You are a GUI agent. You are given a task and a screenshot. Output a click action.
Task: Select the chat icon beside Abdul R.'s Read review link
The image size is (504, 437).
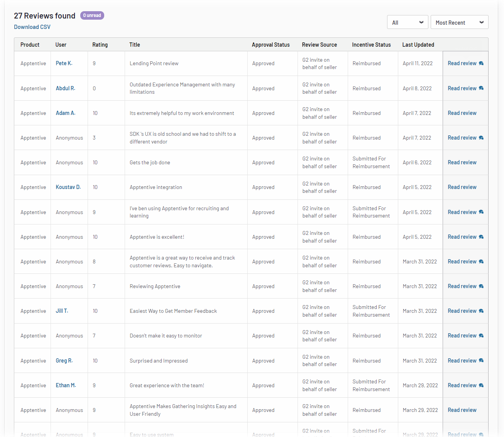coord(481,88)
